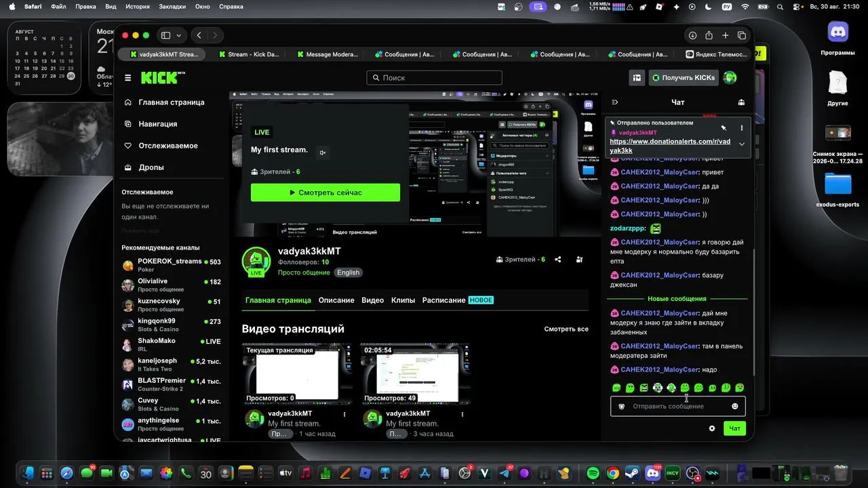The height and width of the screenshot is (488, 868).
Task: Go to the KICK logo home
Action: [x=163, y=78]
